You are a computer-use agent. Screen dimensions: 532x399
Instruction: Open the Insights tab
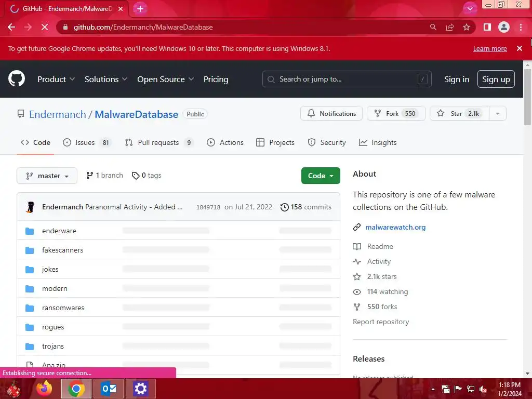click(378, 142)
